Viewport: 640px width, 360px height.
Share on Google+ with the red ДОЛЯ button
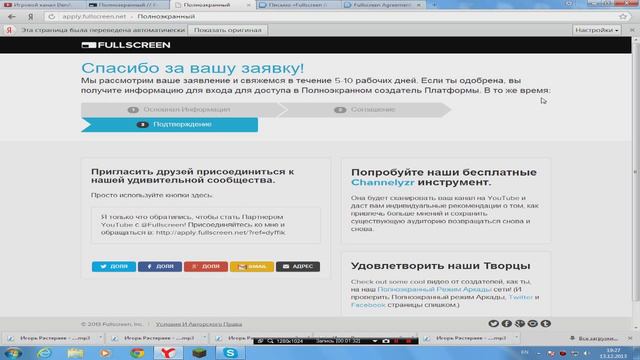206,267
